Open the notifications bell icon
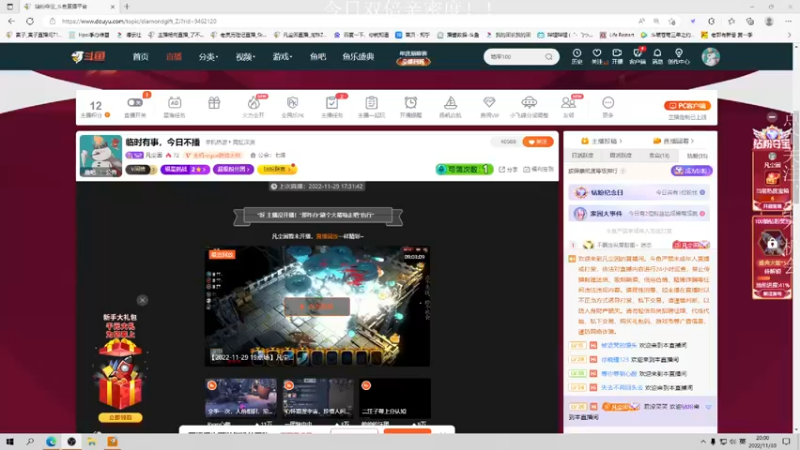 click(657, 56)
